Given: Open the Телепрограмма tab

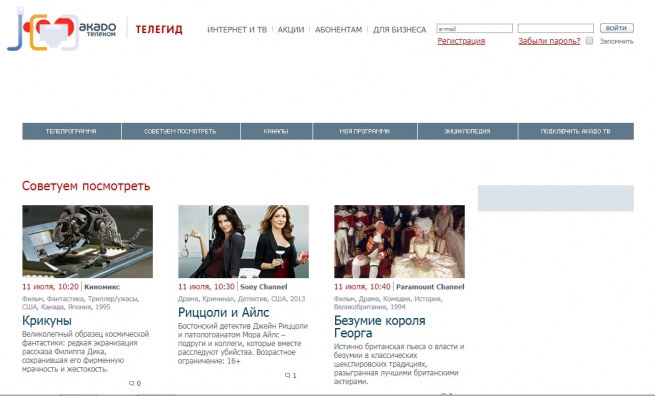Looking at the screenshot, I should (71, 131).
